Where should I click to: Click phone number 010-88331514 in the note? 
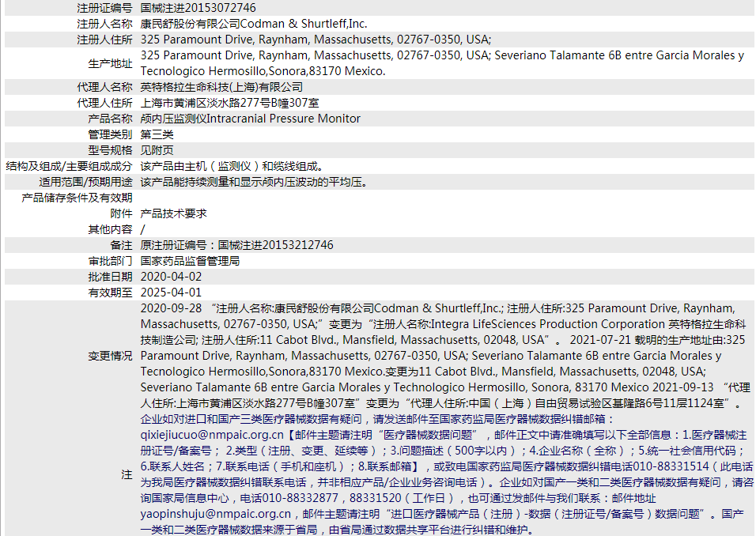click(x=671, y=466)
